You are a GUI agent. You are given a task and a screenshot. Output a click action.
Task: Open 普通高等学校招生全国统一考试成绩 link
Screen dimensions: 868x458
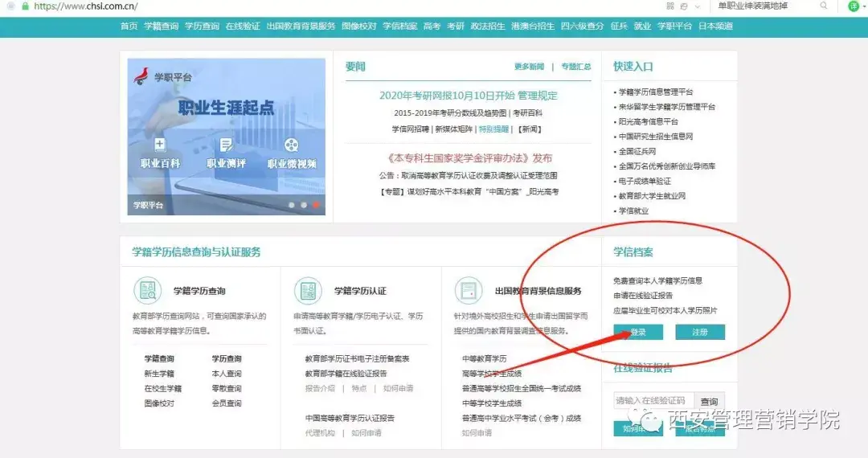pos(522,389)
